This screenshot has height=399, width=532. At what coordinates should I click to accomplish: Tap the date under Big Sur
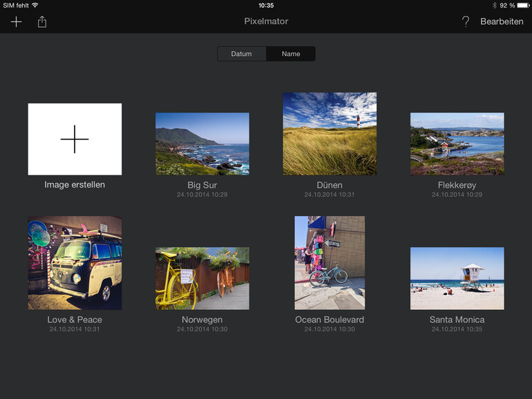click(202, 195)
